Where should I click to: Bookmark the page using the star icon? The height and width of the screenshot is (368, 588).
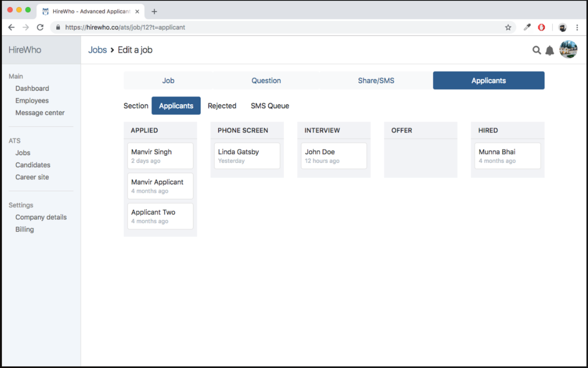point(508,27)
